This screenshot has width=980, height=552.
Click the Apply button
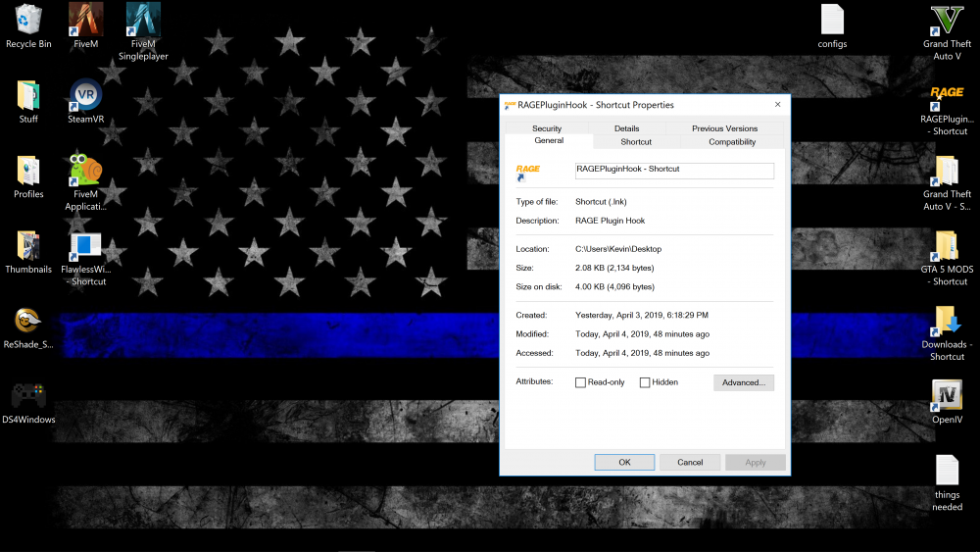pos(755,462)
